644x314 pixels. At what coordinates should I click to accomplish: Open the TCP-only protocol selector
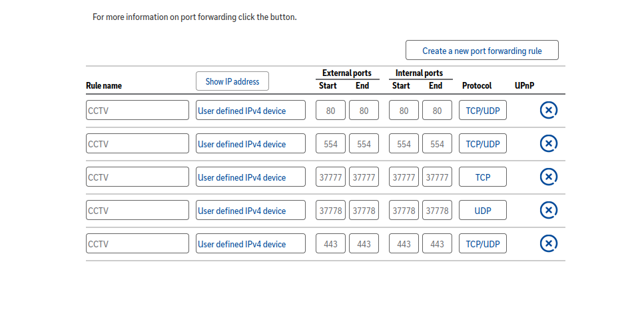(x=482, y=177)
